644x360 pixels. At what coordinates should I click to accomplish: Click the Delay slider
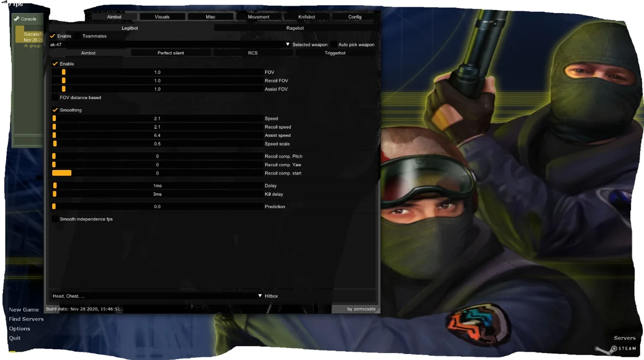point(157,186)
